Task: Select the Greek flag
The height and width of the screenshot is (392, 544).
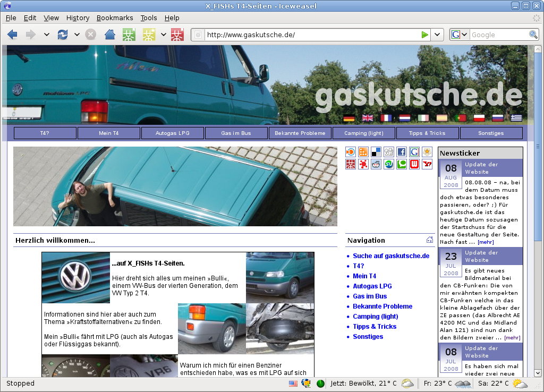Action: 516,118
